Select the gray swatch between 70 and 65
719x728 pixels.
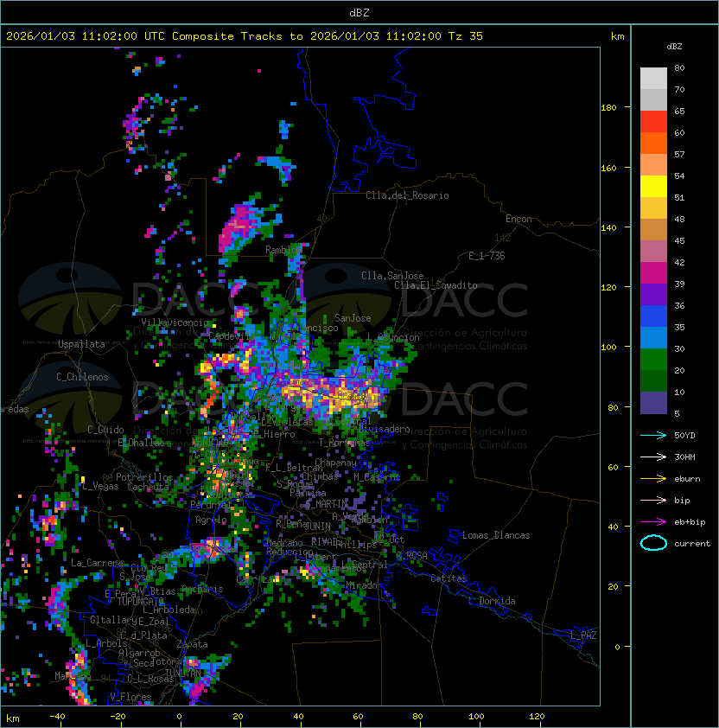653,99
